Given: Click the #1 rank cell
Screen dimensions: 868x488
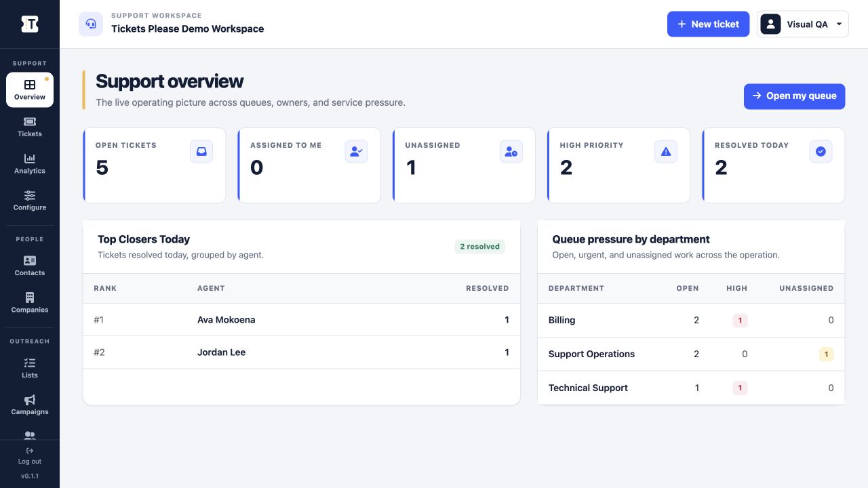Looking at the screenshot, I should tap(99, 320).
